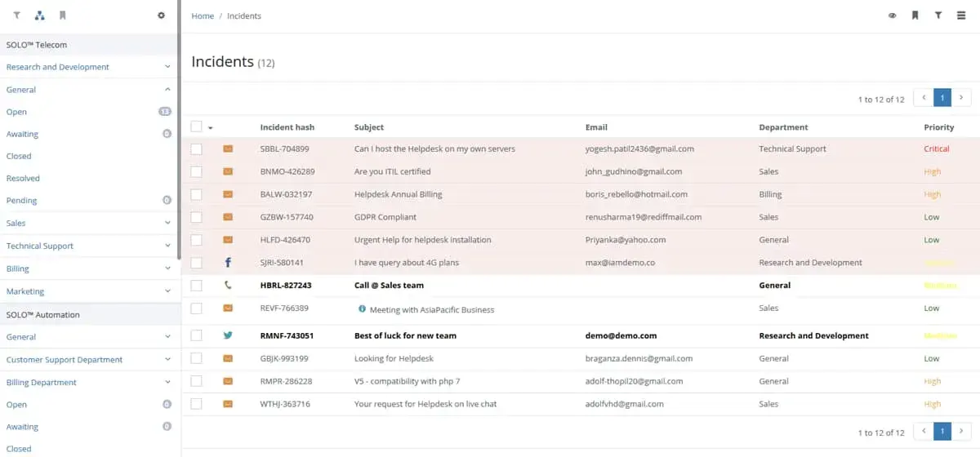This screenshot has width=980, height=457.
Task: Select the checkbox for incident WTHJ-363716
Action: [196, 404]
